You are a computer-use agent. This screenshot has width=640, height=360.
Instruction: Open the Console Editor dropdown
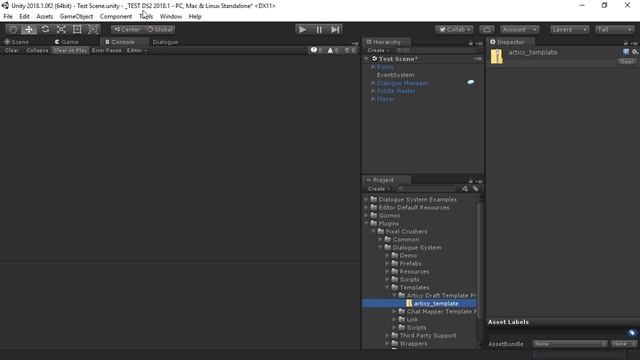137,50
